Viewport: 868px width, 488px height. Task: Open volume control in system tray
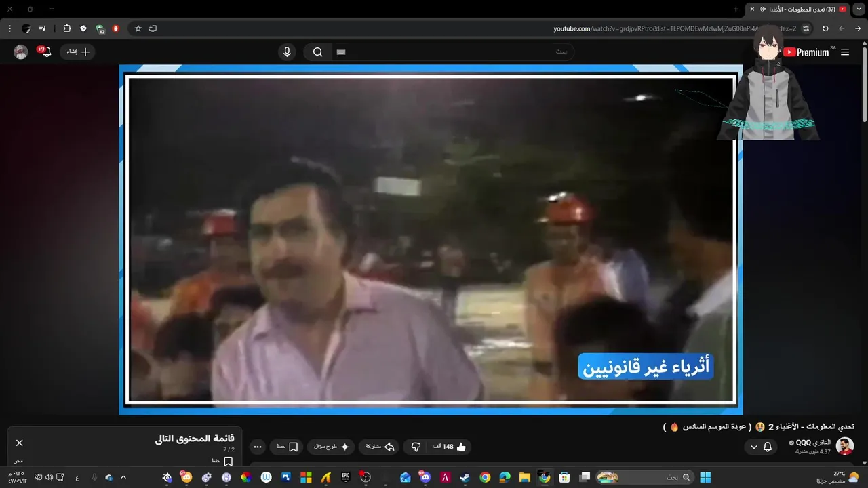point(49,477)
